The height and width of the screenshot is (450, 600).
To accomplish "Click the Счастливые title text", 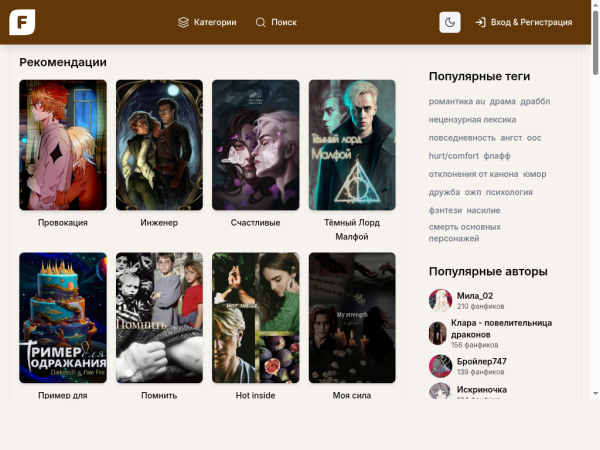I will tap(255, 223).
